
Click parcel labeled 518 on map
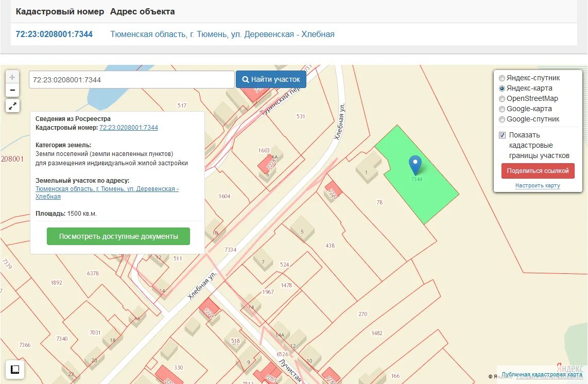click(x=235, y=341)
